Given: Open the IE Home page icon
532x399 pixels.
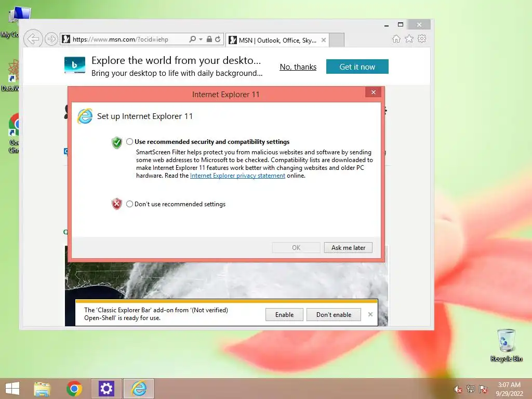Looking at the screenshot, I should click(x=396, y=38).
